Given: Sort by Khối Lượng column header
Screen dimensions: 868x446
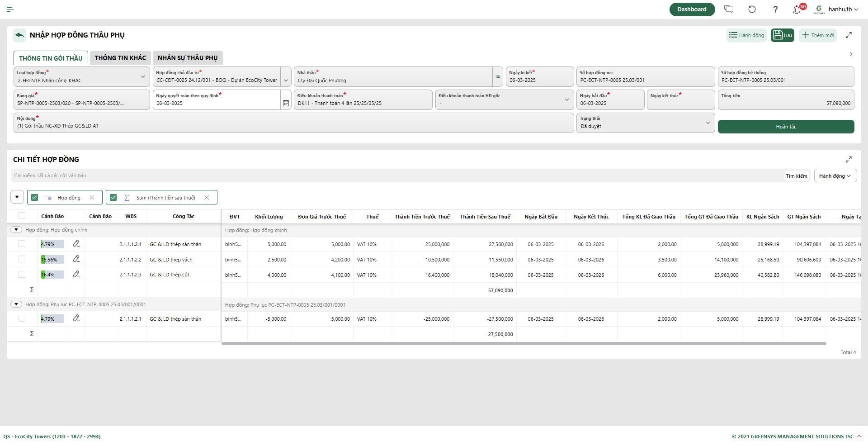Looking at the screenshot, I should (x=269, y=217).
